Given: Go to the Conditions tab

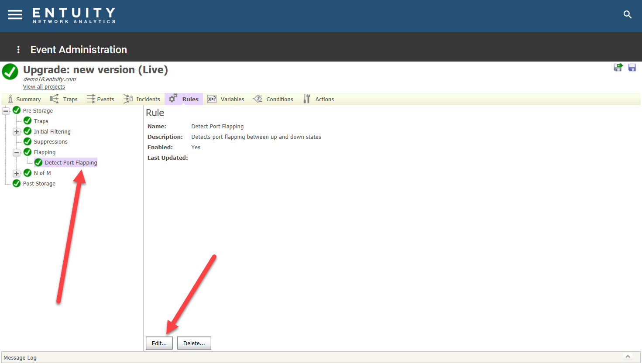Looking at the screenshot, I should coord(273,99).
